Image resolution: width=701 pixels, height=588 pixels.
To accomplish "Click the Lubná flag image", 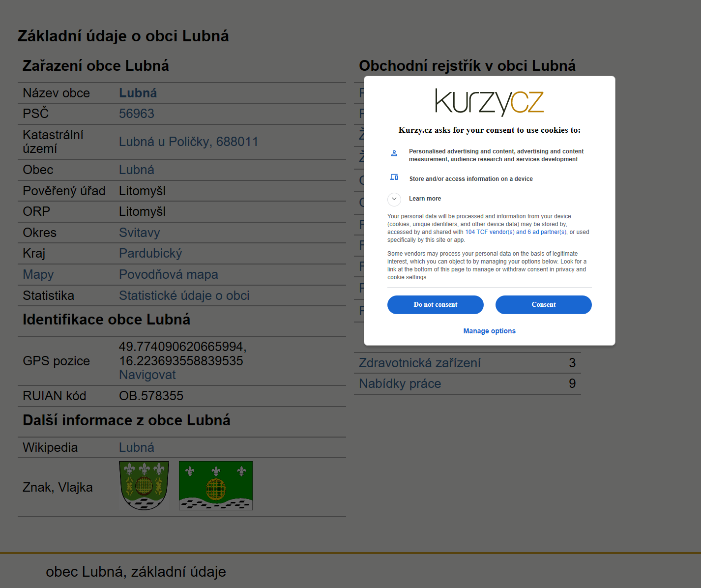I will pyautogui.click(x=216, y=486).
